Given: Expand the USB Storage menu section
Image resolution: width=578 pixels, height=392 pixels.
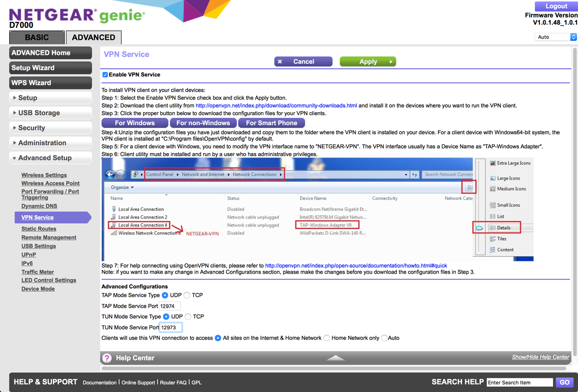Looking at the screenshot, I should [50, 113].
